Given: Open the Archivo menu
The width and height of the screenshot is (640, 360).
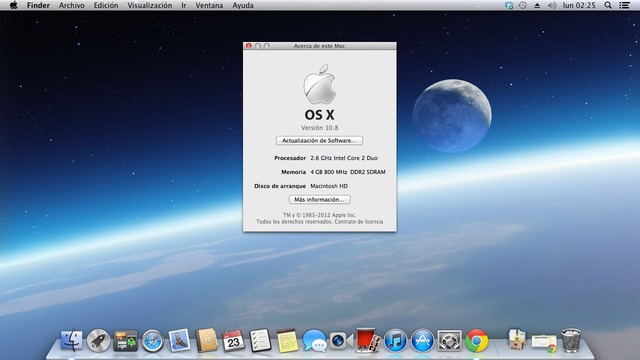Looking at the screenshot, I should [x=72, y=5].
